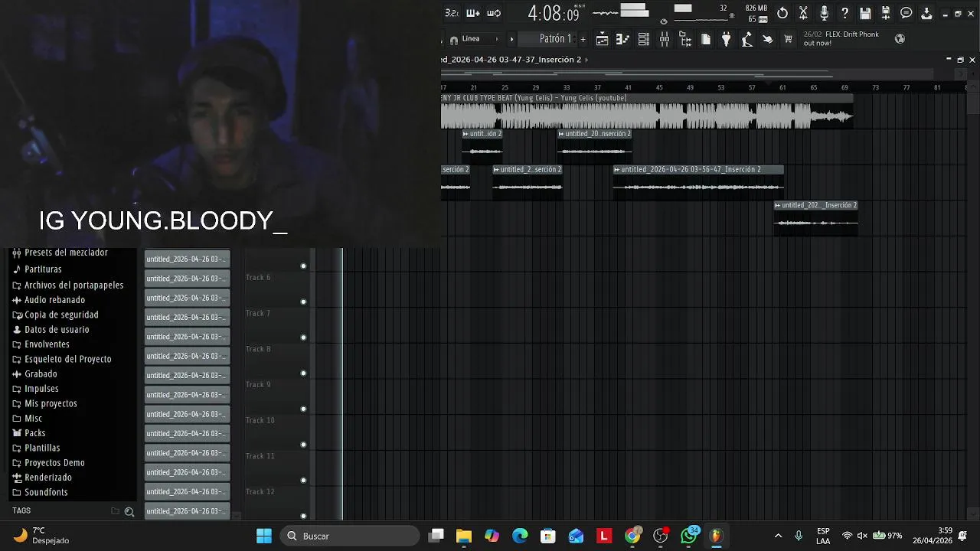
Task: Click the 4:08:09 time display
Action: [557, 13]
